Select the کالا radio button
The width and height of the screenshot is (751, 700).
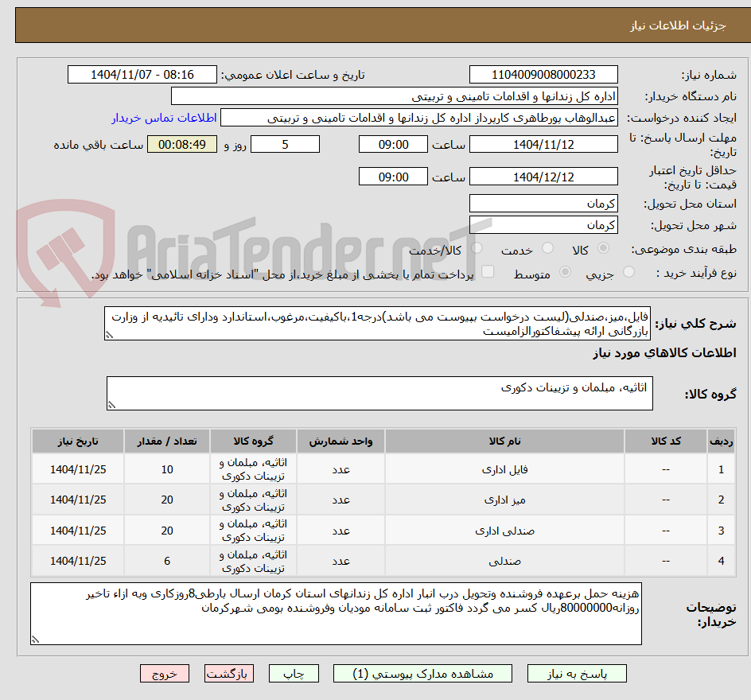[x=604, y=247]
